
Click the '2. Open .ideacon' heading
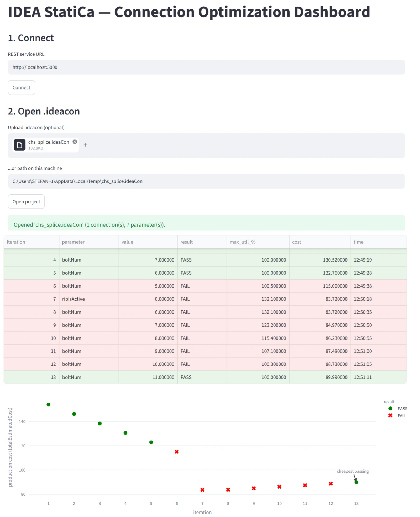[x=44, y=111]
